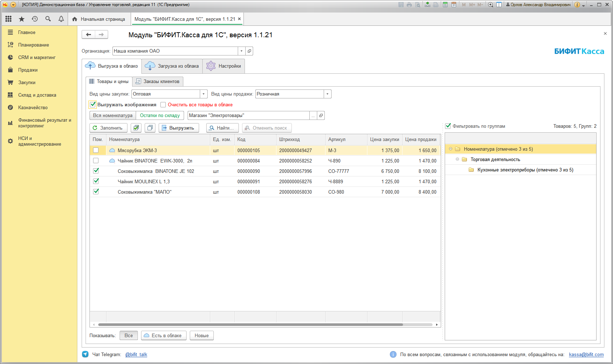The image size is (613, 364).
Task: Open the store field's open-form icon
Action: click(x=321, y=116)
